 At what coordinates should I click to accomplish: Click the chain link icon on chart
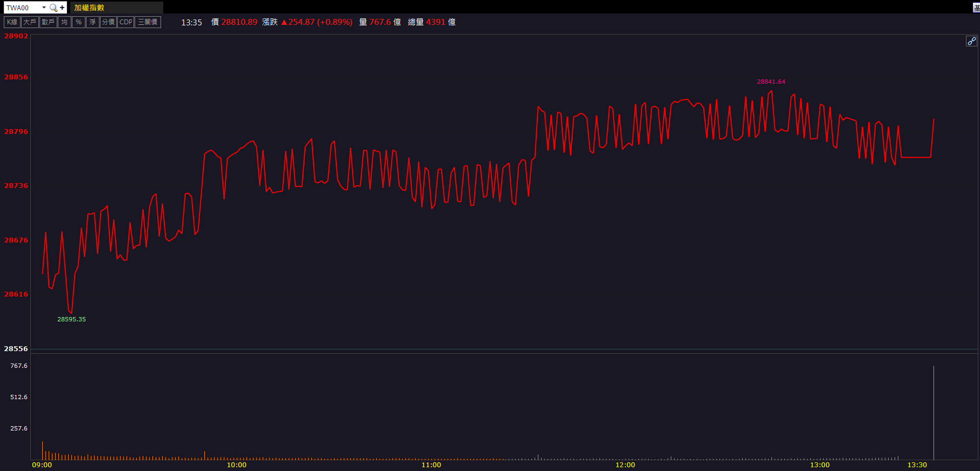[x=971, y=41]
